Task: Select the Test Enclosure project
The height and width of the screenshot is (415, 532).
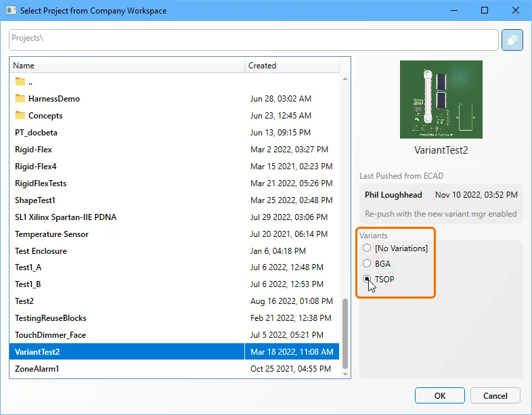Action: 174,250
